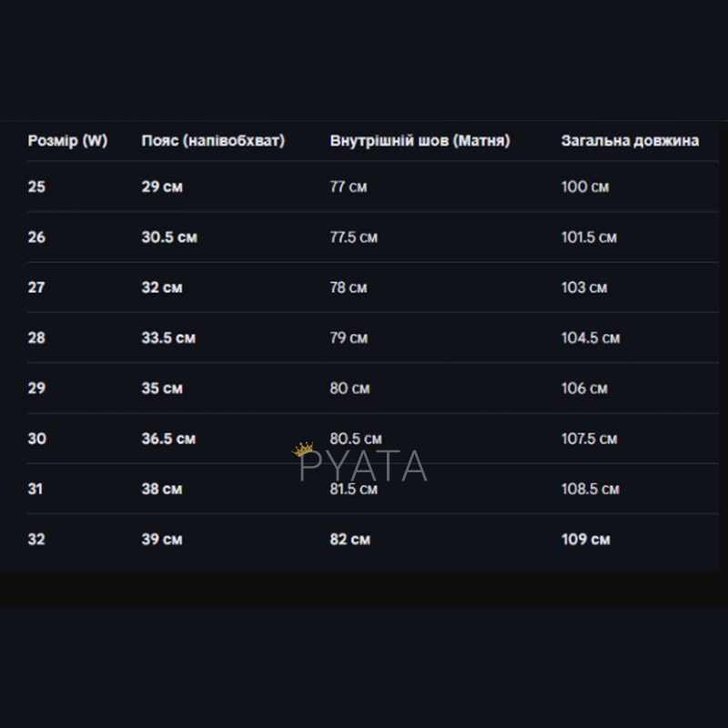Click the "82 см" inseam value

[349, 540]
